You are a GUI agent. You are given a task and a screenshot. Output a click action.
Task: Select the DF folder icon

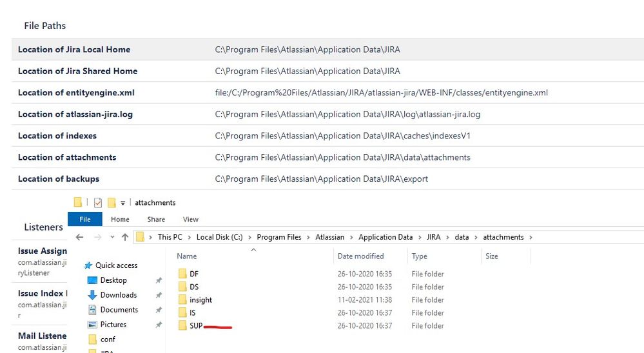[x=182, y=274]
